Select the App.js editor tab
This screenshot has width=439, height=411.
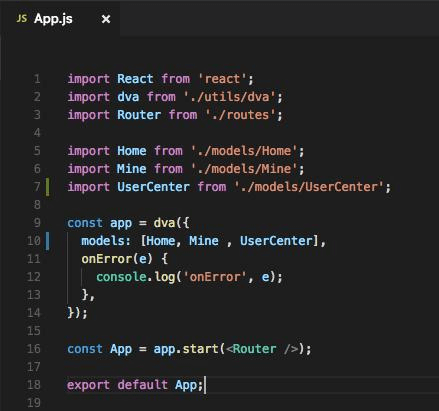[x=60, y=19]
